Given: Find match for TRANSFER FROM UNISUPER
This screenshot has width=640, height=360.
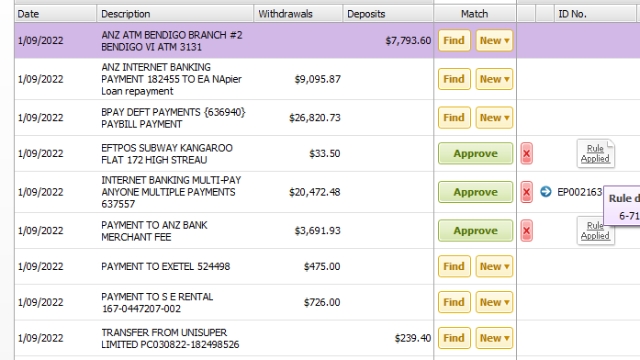Looking at the screenshot, I should (454, 338).
